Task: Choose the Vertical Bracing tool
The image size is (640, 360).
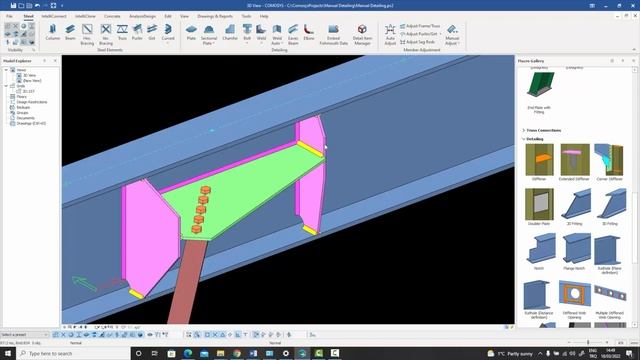Action: tap(106, 34)
